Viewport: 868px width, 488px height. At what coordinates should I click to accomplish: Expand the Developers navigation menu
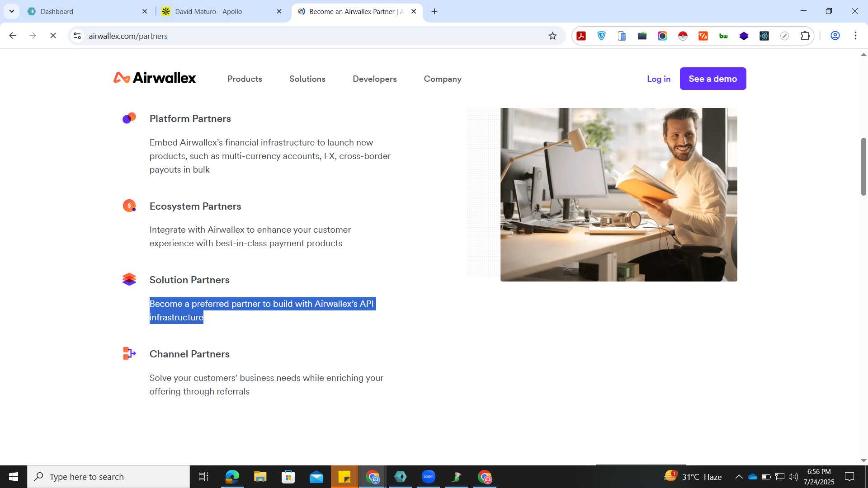tap(375, 79)
